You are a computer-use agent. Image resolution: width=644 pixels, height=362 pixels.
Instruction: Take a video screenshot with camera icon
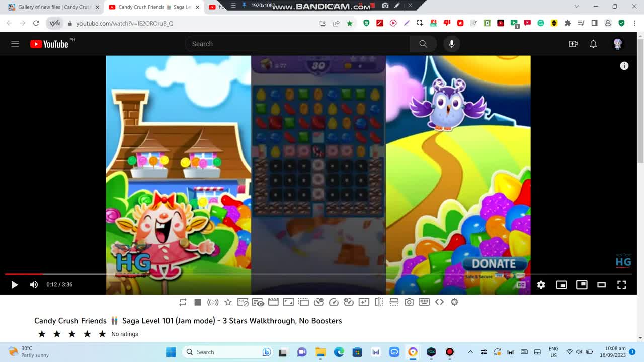409,302
